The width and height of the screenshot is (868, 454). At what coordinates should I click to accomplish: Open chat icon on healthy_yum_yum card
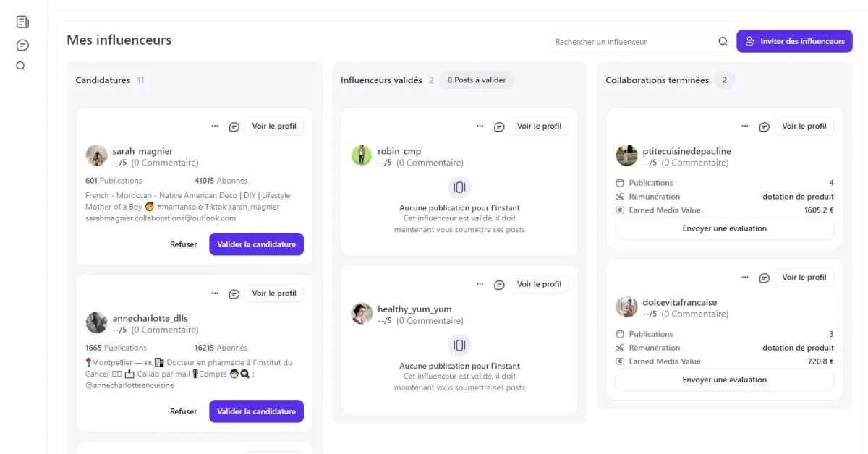point(499,285)
